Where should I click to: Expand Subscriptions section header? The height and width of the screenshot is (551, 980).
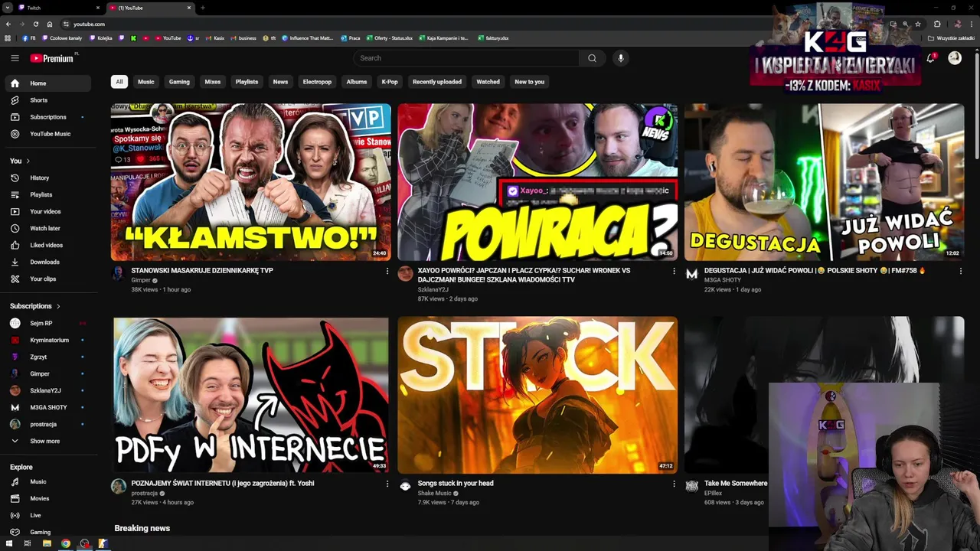[35, 306]
